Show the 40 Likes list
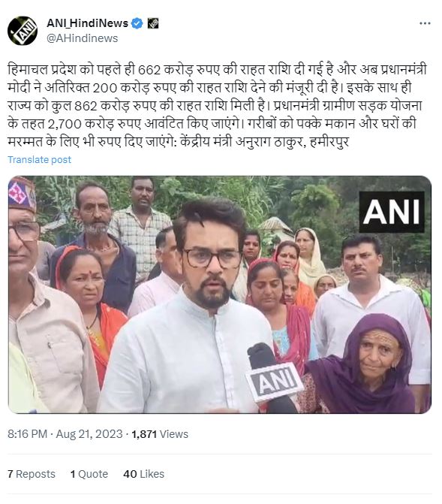Screen dimensions: 442x504 click(x=144, y=474)
